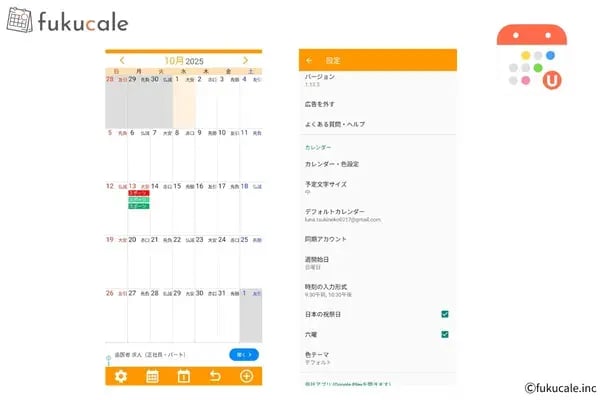
Task: Tap 広告を外す option
Action: coord(321,104)
